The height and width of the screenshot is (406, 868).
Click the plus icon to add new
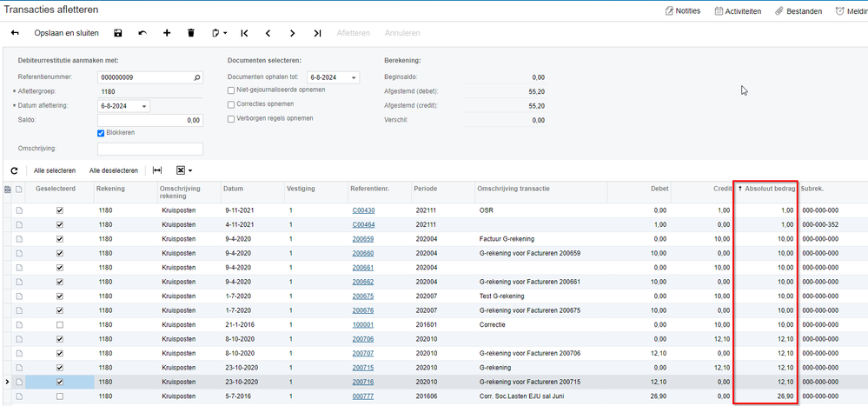coord(167,33)
